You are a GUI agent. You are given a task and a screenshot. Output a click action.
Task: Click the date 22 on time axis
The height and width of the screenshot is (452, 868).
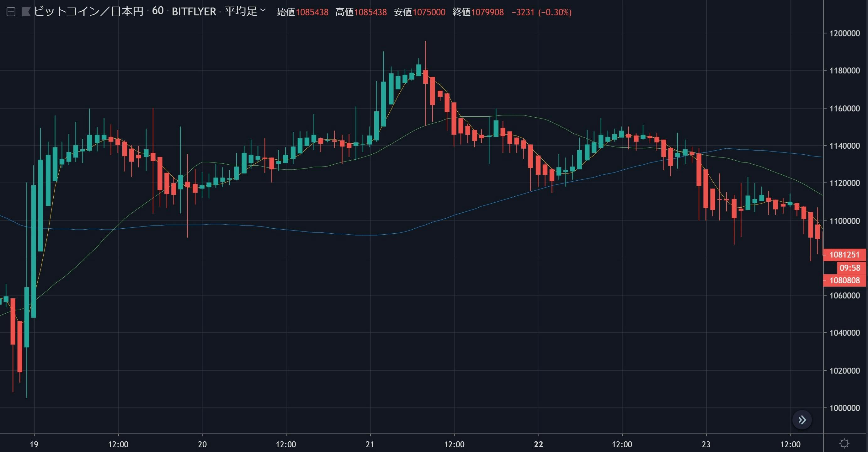pyautogui.click(x=538, y=444)
